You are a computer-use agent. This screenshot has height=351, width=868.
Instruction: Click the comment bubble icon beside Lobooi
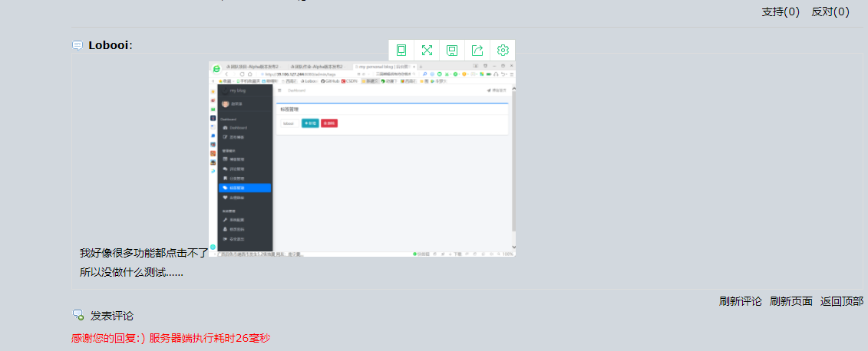click(78, 45)
